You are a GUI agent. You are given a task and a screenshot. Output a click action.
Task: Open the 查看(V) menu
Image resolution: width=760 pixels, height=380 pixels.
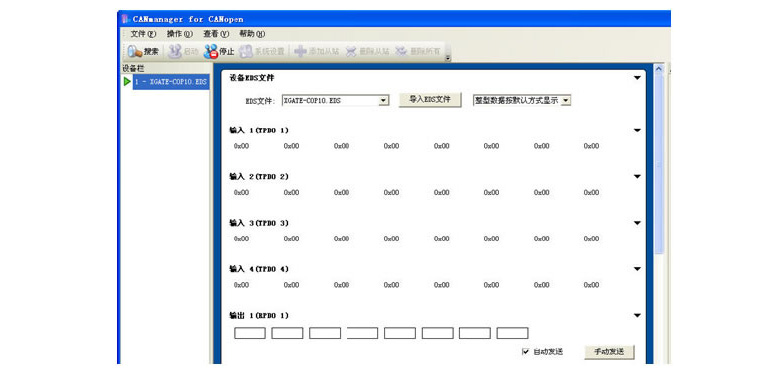coord(216,34)
